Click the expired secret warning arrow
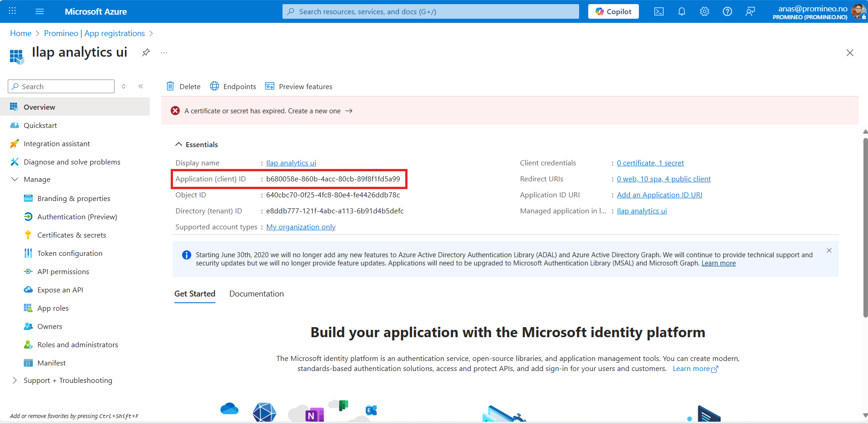This screenshot has width=868, height=424. tap(349, 111)
